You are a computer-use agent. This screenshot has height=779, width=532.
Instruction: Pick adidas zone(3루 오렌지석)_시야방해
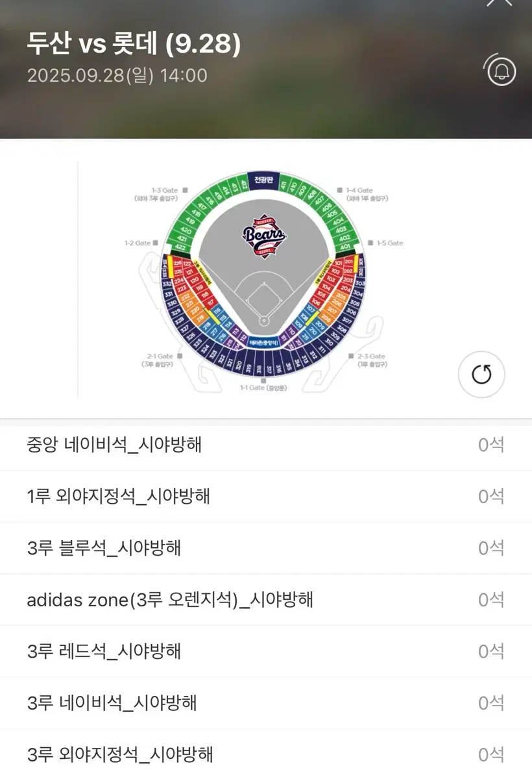266,600
